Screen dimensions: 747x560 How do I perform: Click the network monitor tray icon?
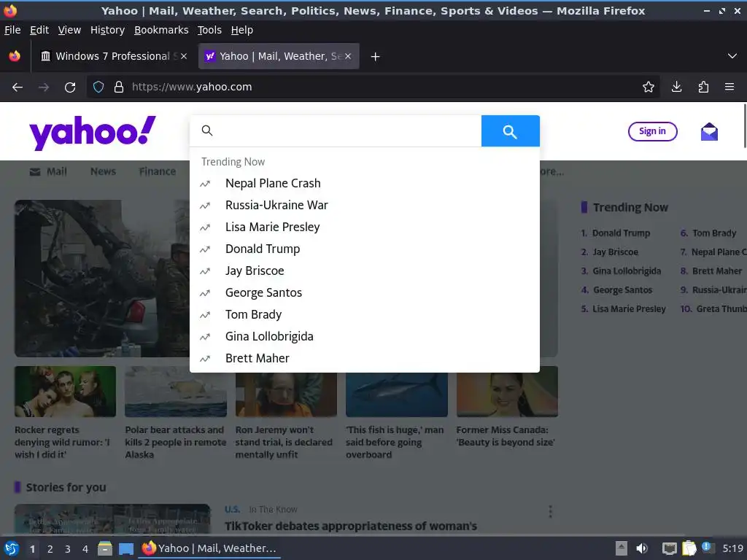pyautogui.click(x=670, y=548)
